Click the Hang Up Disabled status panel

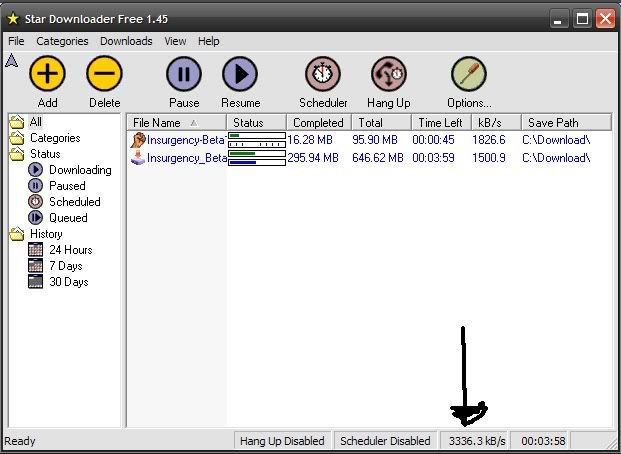tap(282, 441)
